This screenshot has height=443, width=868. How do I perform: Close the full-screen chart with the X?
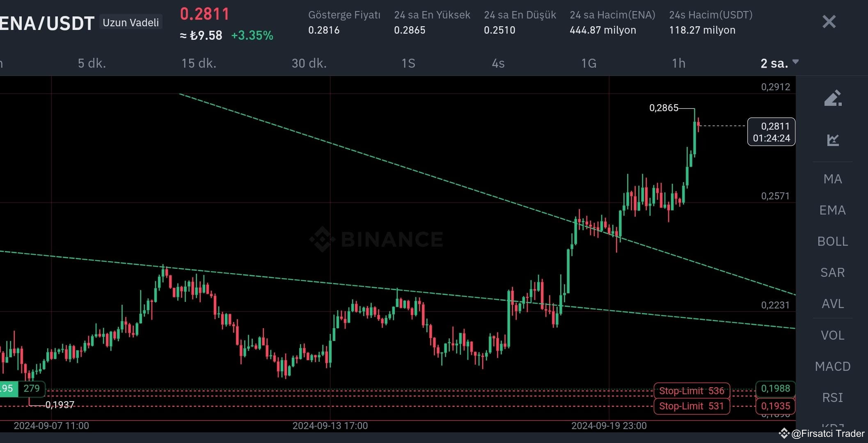point(829,22)
